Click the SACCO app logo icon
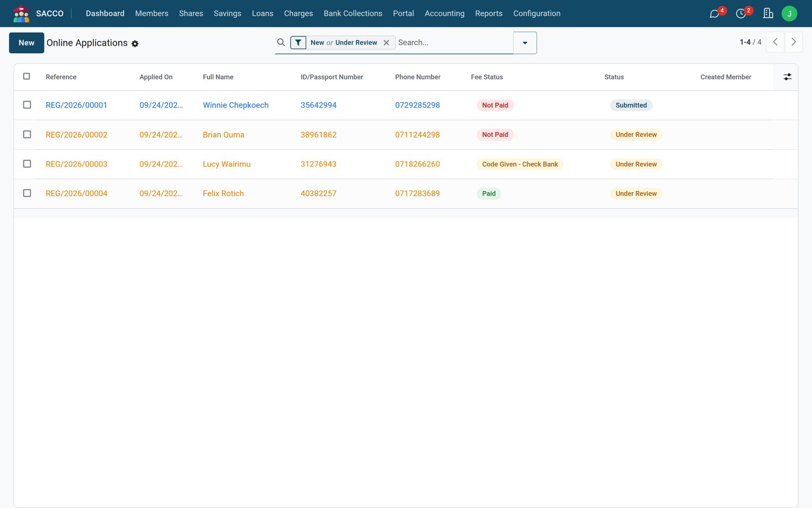Screen dimensions: 812x508 21,14
